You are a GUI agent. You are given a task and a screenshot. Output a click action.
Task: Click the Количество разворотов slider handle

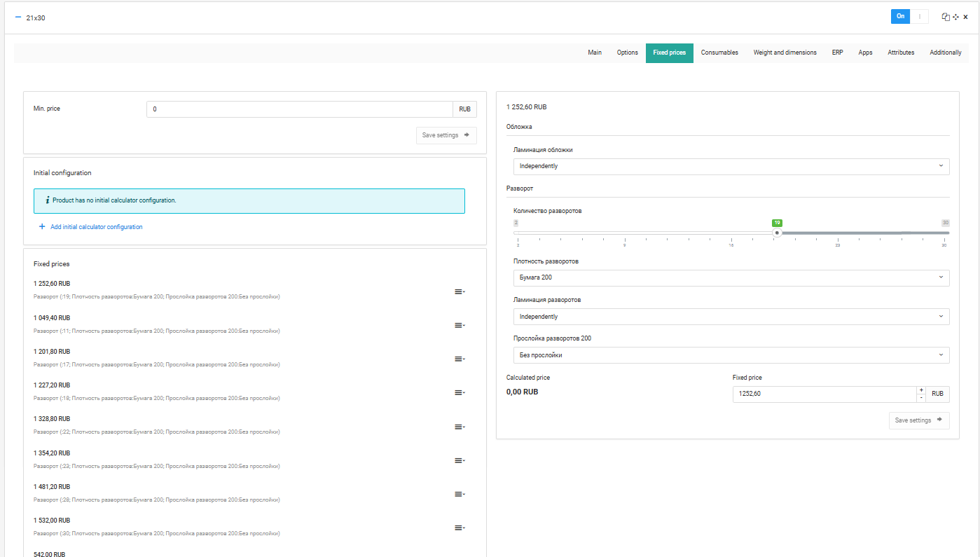tap(777, 233)
